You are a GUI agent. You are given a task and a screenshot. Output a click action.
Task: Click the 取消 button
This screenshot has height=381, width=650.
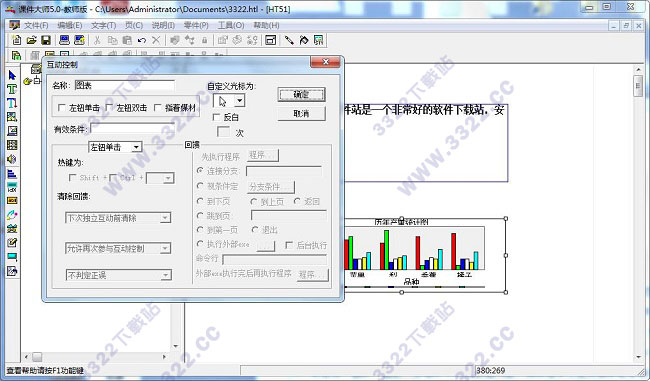(301, 114)
